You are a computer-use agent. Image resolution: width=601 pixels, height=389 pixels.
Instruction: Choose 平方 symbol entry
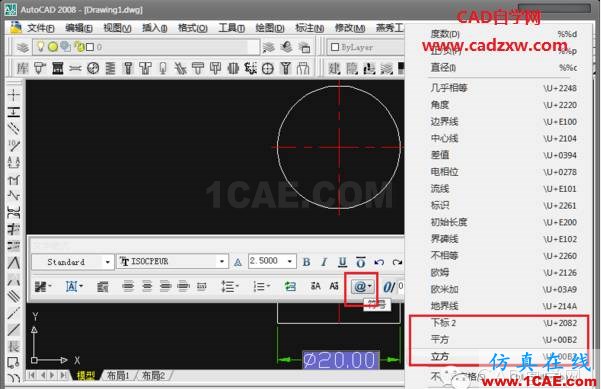(503, 340)
